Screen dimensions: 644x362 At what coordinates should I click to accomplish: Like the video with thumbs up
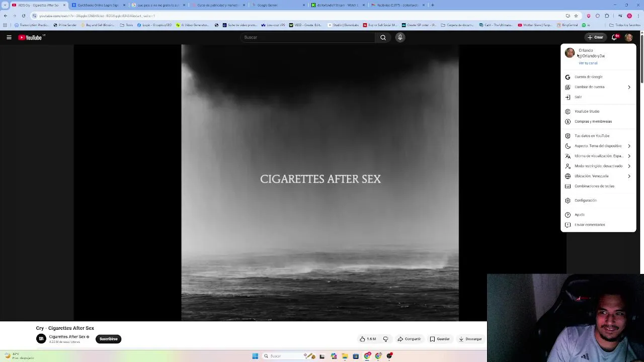coord(368,339)
